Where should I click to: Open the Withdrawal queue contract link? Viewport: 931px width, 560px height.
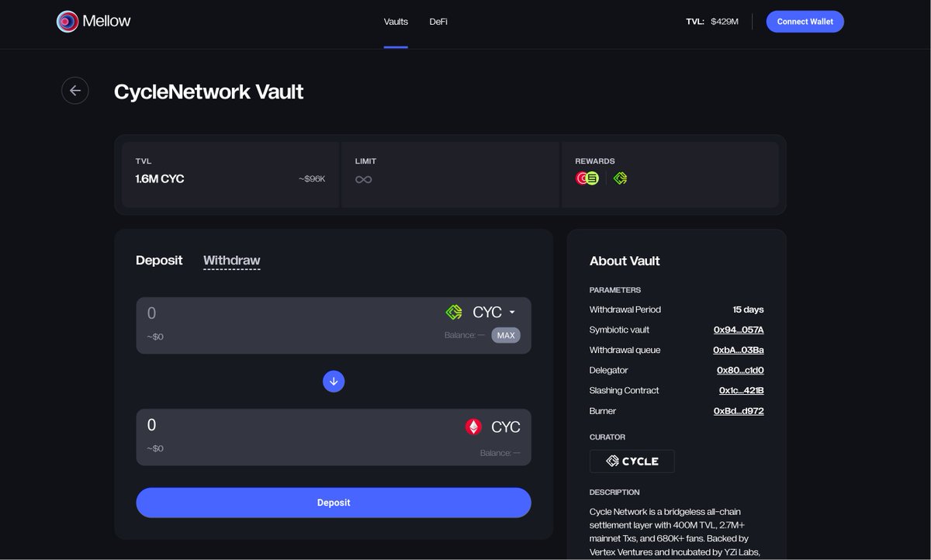738,350
